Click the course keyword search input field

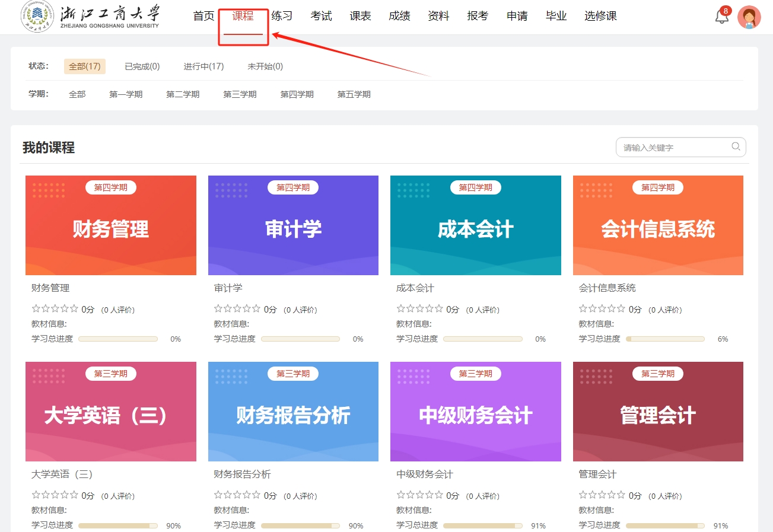click(673, 148)
